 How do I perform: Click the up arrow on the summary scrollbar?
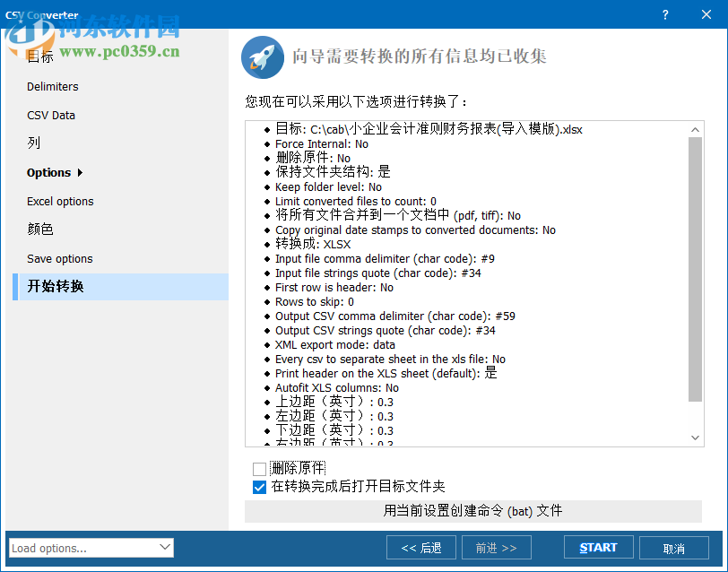pyautogui.click(x=695, y=128)
